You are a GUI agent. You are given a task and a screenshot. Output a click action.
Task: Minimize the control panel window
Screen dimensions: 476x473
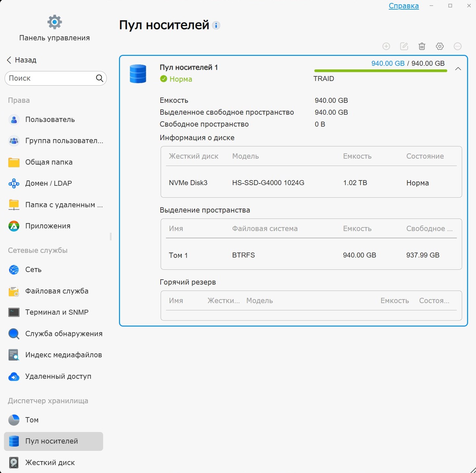431,6
